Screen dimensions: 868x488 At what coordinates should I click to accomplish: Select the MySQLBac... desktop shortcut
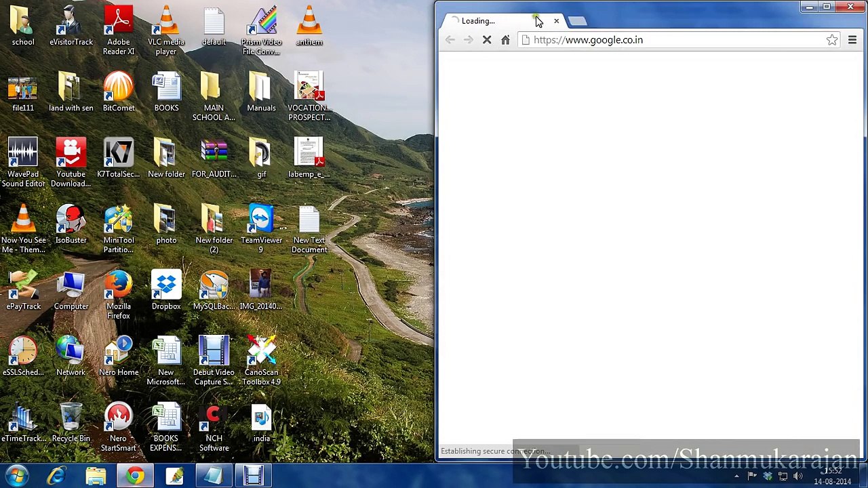click(214, 290)
